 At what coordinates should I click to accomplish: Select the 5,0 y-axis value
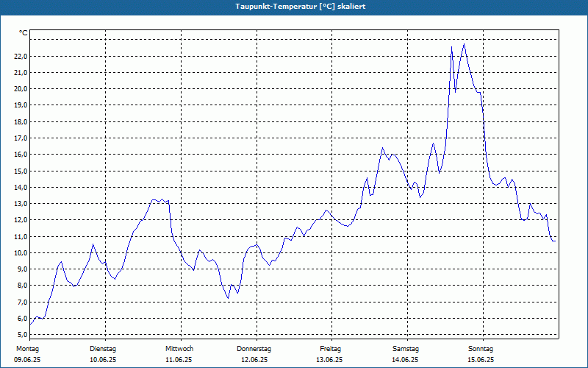click(x=23, y=335)
